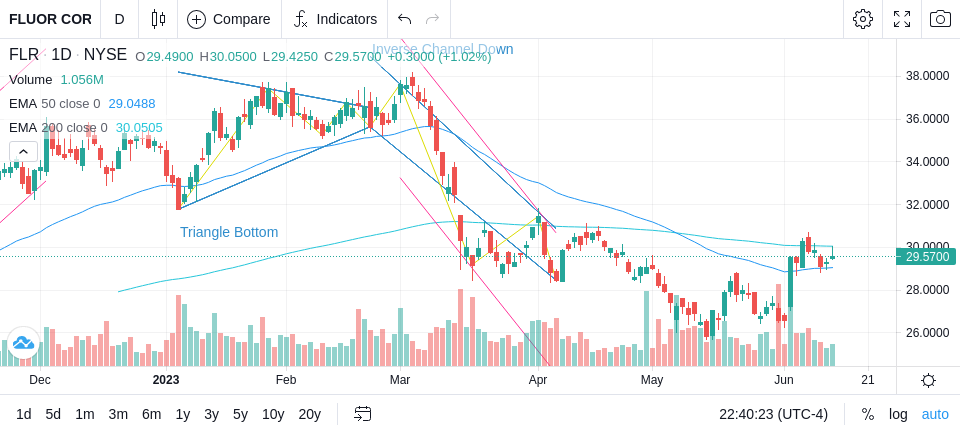
Task: Select the 1y time range
Action: [x=182, y=414]
